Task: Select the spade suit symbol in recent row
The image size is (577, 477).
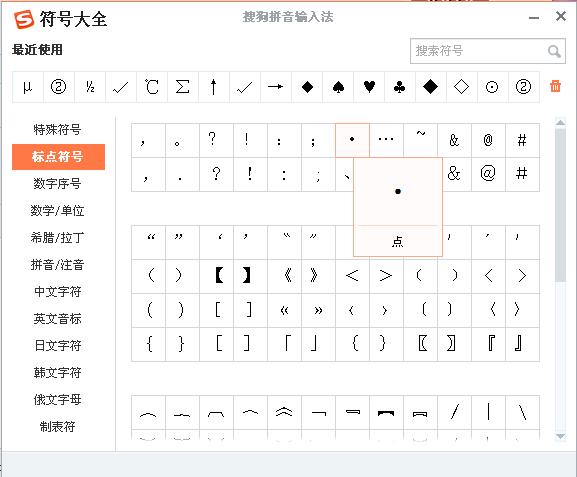Action: [x=338, y=87]
